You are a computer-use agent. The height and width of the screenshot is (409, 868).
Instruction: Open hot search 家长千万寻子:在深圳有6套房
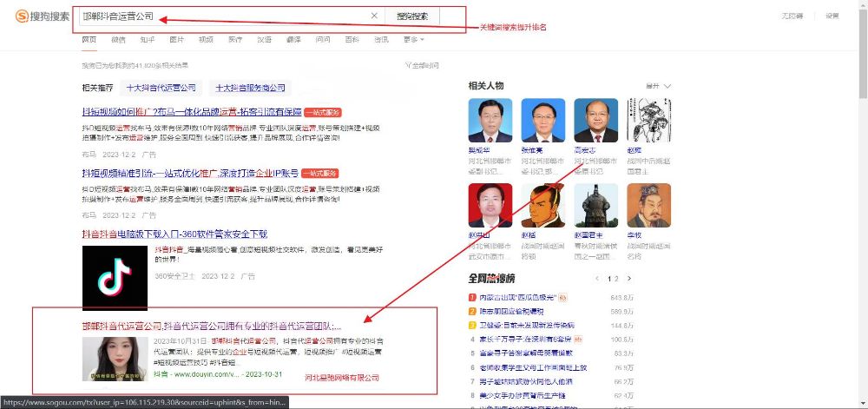pyautogui.click(x=525, y=340)
